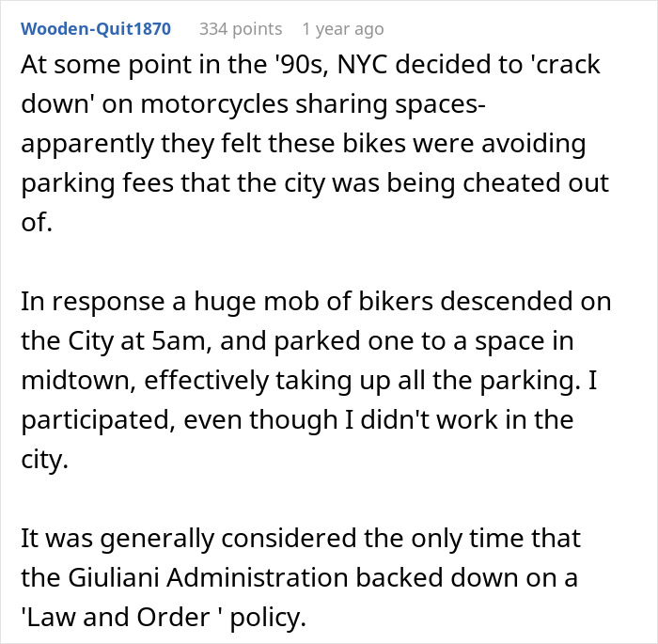Click the "334 points" score text
Viewport: 658px width, 644px height.
pyautogui.click(x=241, y=29)
